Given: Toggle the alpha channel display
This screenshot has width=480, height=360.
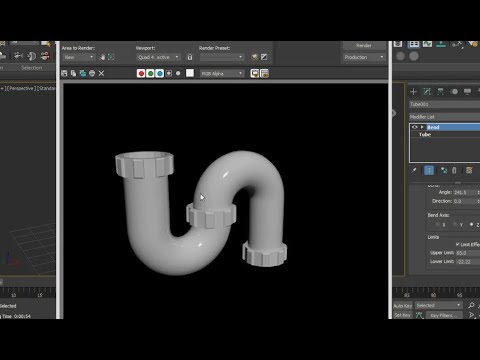Looking at the screenshot, I should tap(169, 73).
